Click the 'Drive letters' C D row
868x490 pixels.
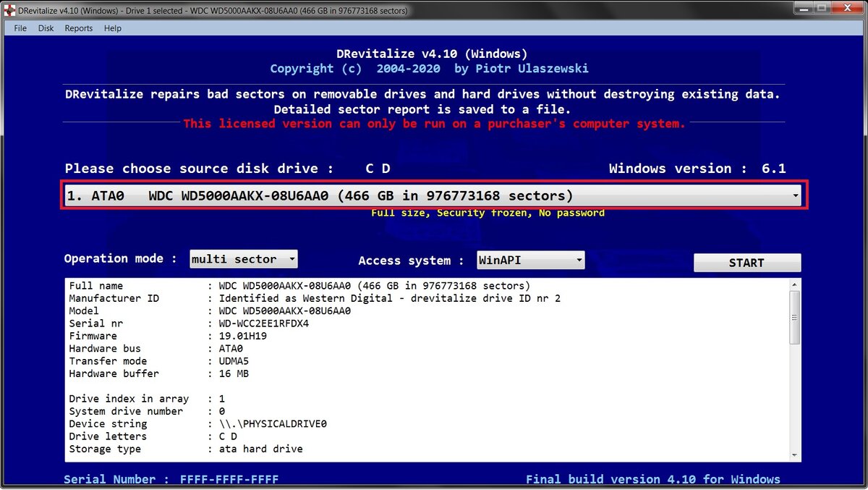[153, 436]
